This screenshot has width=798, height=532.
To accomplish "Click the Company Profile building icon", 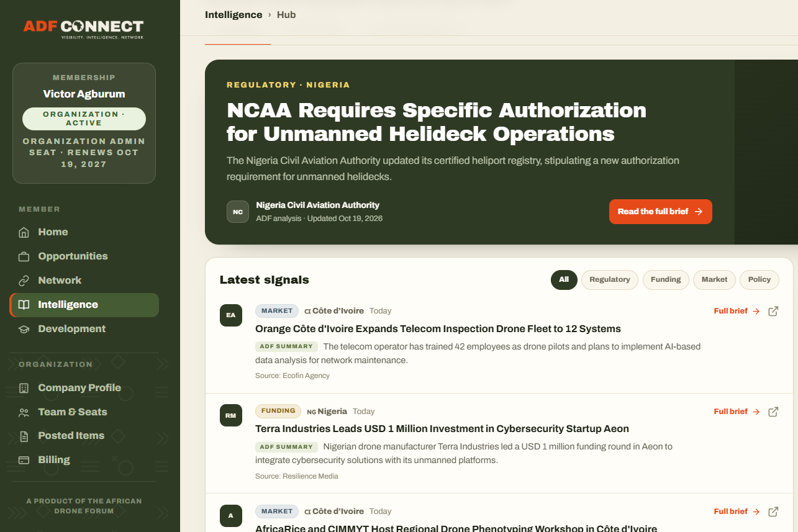I will pyautogui.click(x=24, y=388).
